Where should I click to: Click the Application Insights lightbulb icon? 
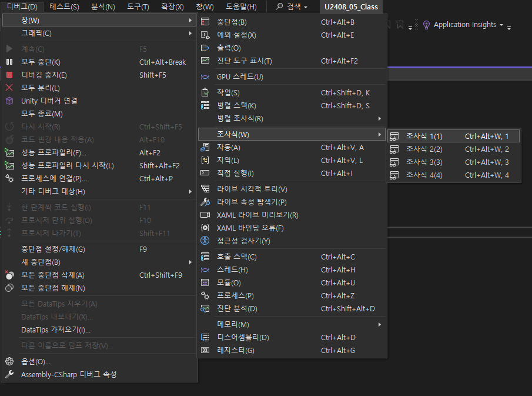click(427, 25)
